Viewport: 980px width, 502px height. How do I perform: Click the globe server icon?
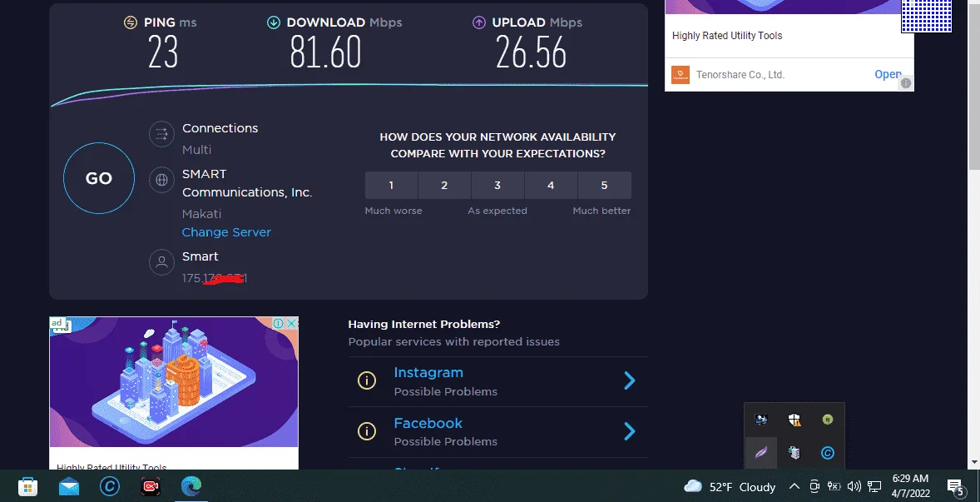[162, 180]
